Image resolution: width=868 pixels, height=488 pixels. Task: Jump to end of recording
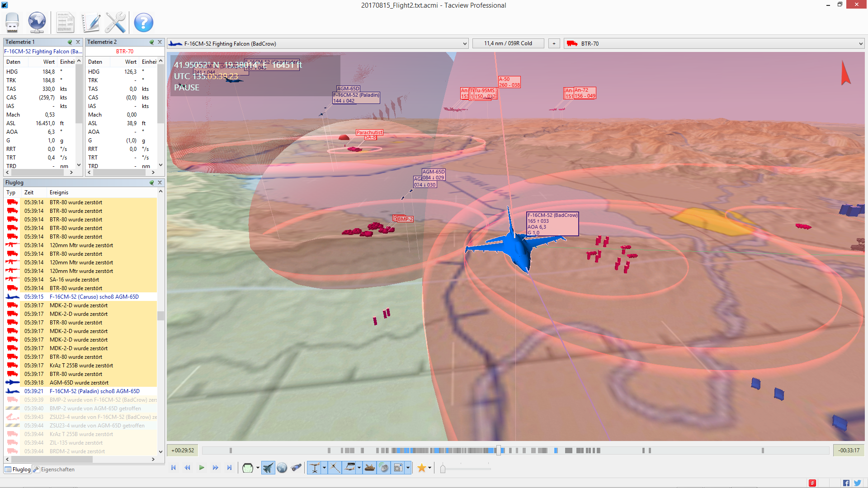[x=229, y=468]
